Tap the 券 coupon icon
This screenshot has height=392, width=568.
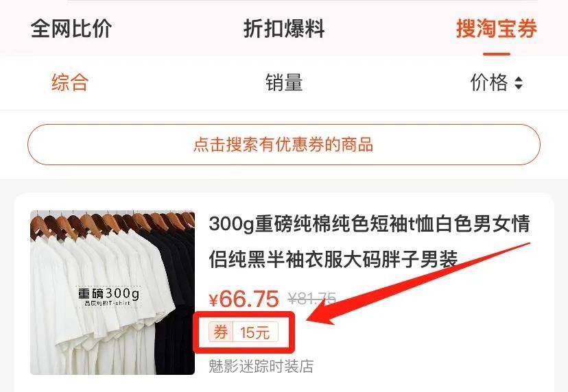[x=221, y=332]
